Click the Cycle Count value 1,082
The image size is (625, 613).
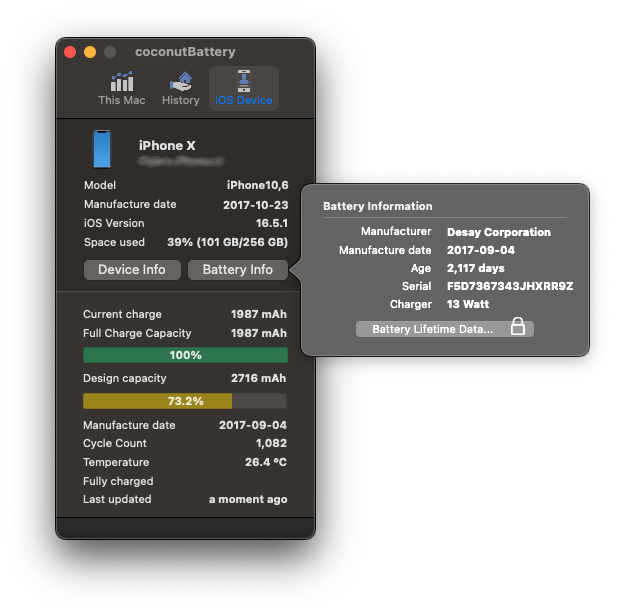pos(271,443)
